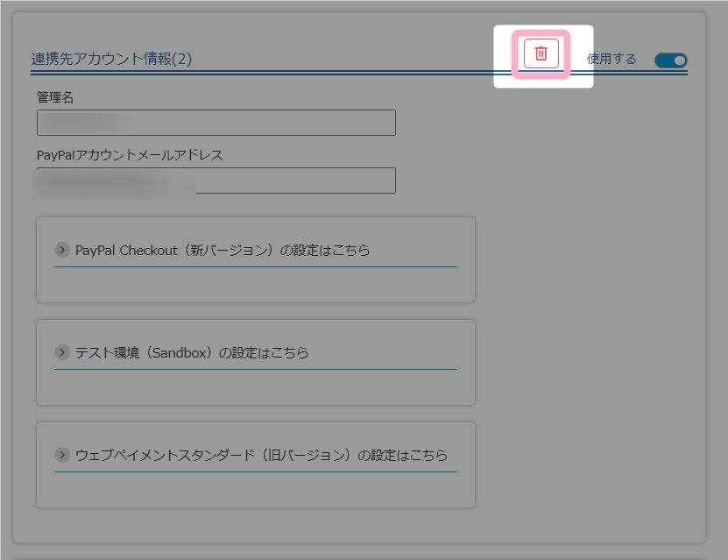The width and height of the screenshot is (728, 560).
Task: Click chevron icon beside ウェブペイメントスタンダード
Action: point(62,455)
